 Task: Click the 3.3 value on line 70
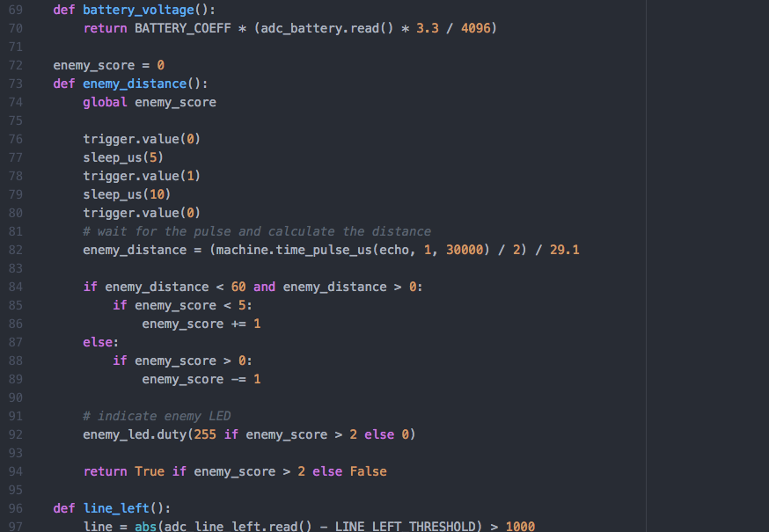point(428,28)
